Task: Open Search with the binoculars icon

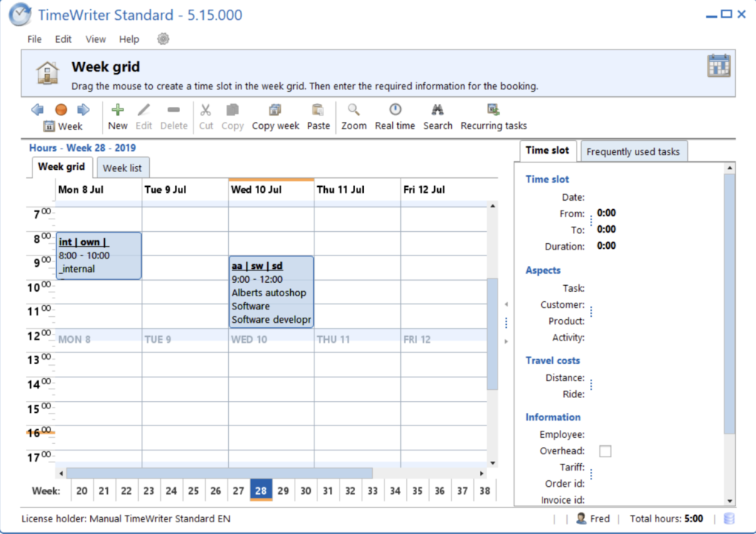Action: point(437,110)
